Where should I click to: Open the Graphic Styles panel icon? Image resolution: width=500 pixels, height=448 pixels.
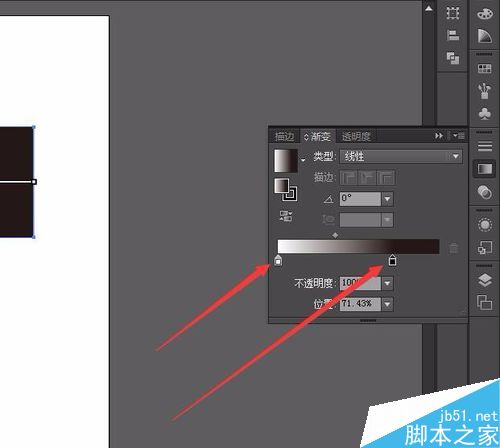[485, 247]
